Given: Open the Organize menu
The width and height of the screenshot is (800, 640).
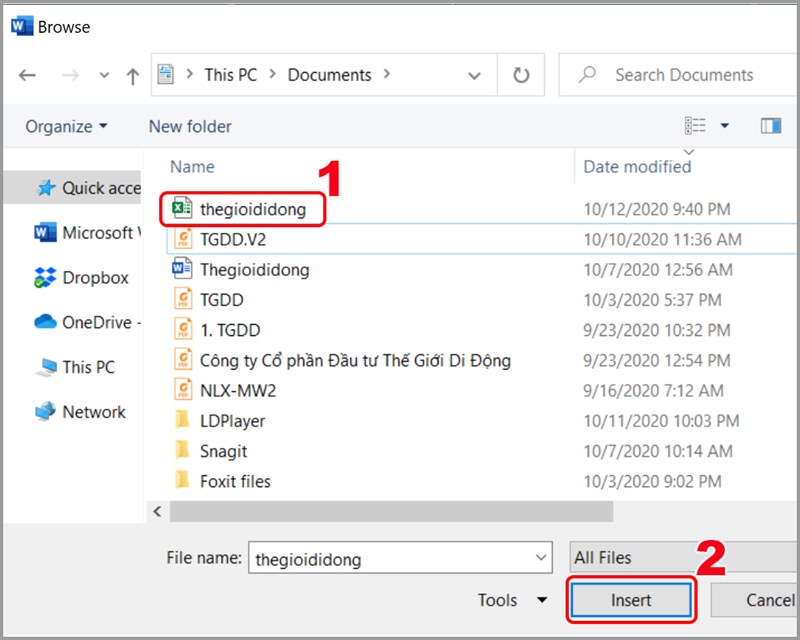Looking at the screenshot, I should coord(66,126).
